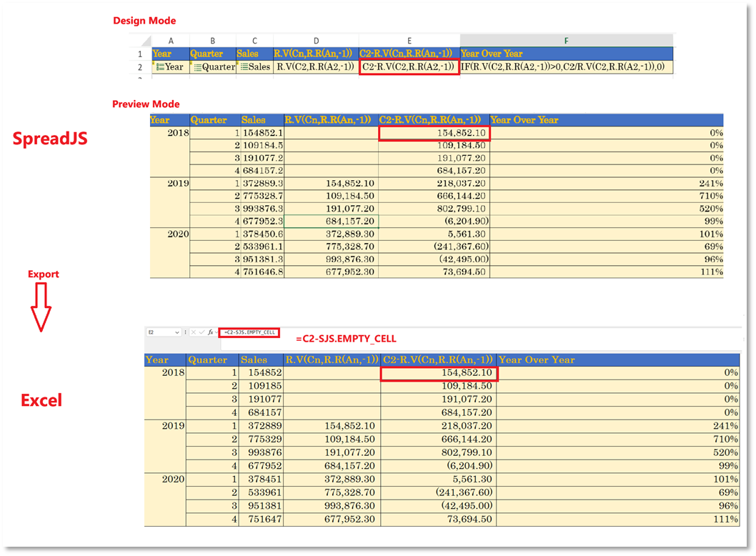756x556 pixels.
Task: Click the grouped Year field icon in cell A2
Action: (x=159, y=67)
